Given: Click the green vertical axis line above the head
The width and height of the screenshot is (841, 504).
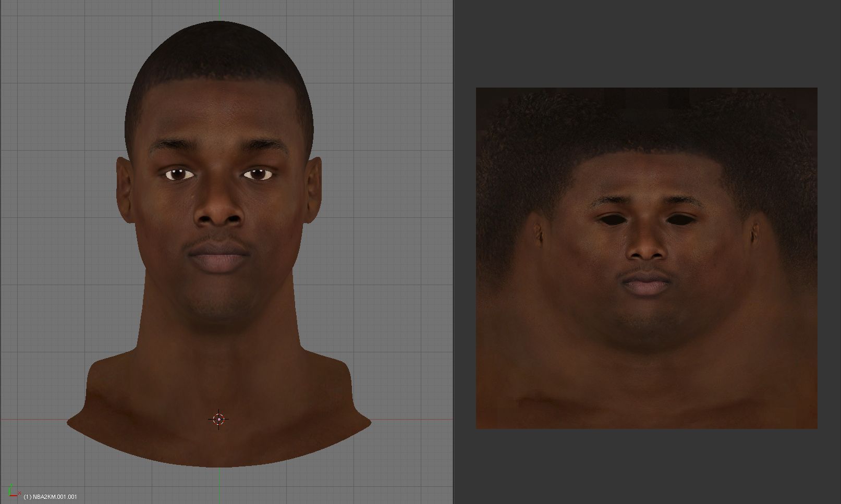Looking at the screenshot, I should (x=220, y=10).
